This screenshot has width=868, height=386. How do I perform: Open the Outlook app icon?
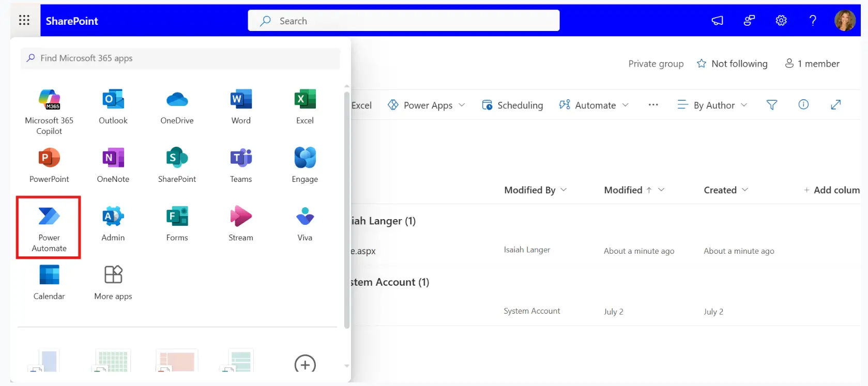113,106
